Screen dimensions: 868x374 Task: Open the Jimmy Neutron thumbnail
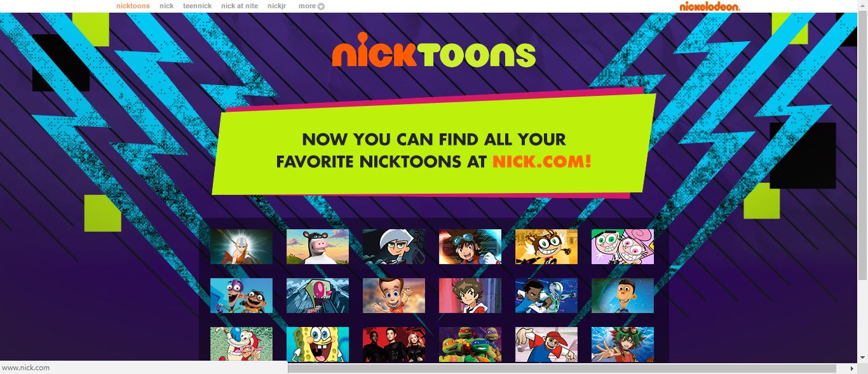coord(394,295)
